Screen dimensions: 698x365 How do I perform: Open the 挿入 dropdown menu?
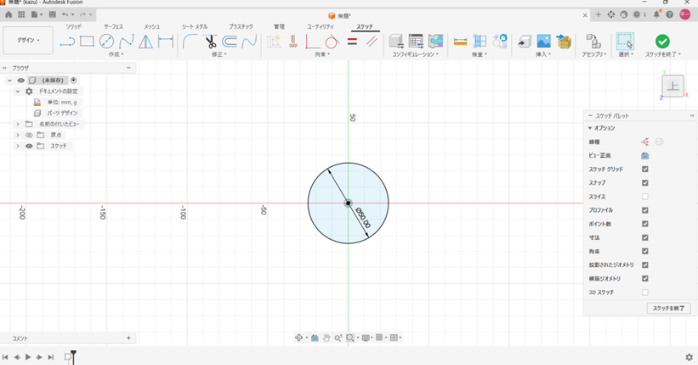(543, 54)
